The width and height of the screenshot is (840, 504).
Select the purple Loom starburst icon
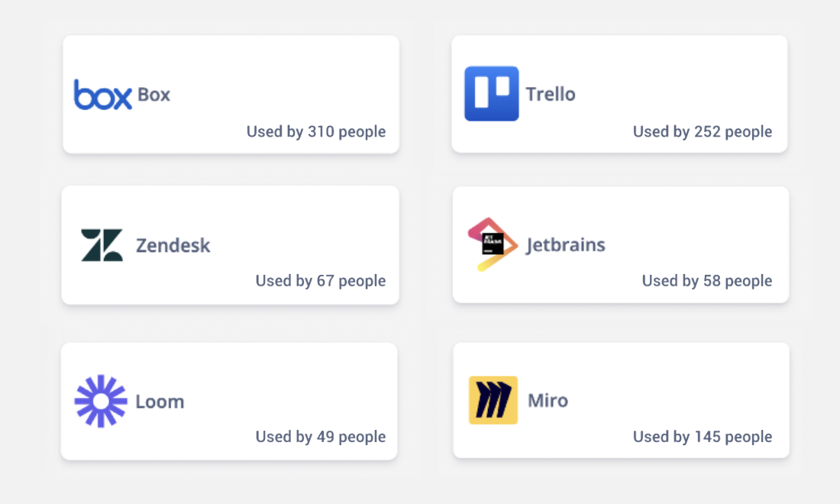click(101, 401)
